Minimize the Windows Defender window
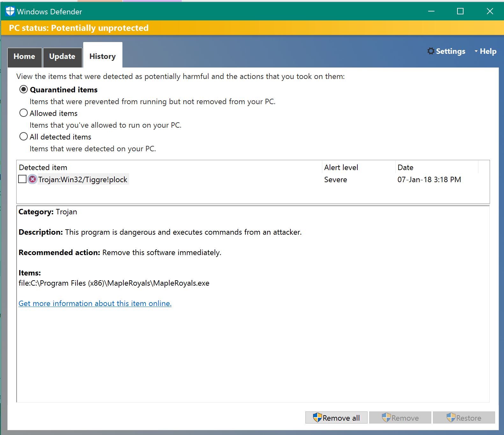Image resolution: width=504 pixels, height=435 pixels. tap(431, 11)
